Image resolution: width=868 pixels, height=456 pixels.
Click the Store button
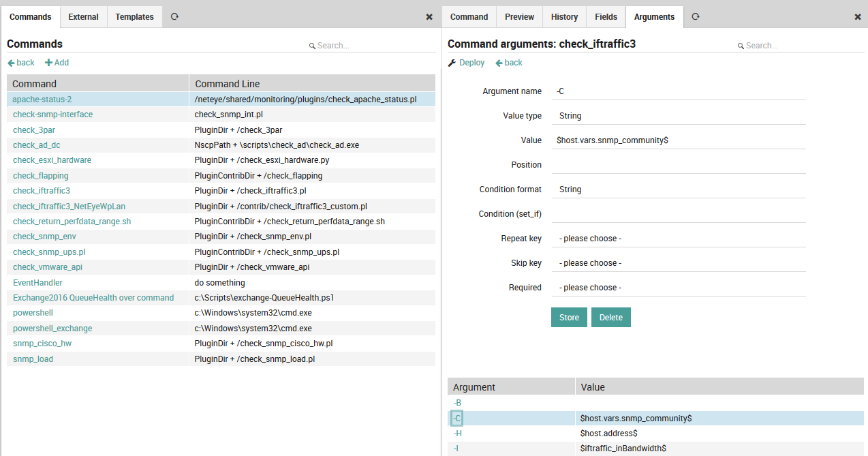568,317
